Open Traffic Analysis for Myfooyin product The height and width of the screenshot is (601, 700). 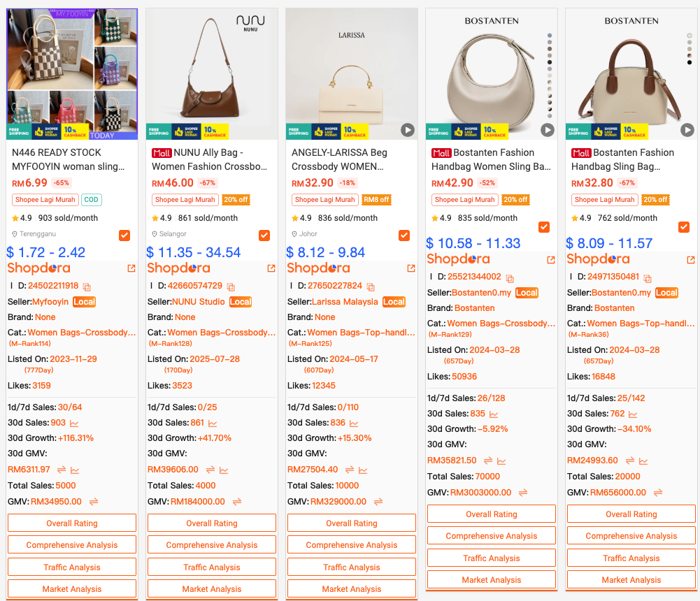pyautogui.click(x=72, y=567)
